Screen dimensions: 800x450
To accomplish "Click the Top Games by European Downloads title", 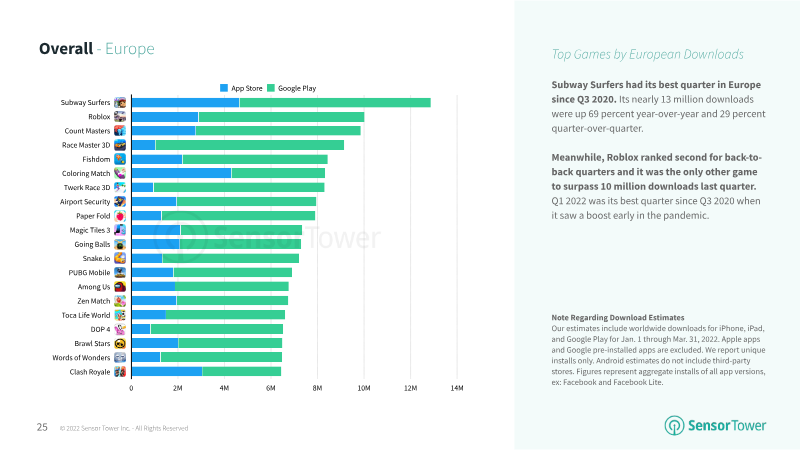I will [x=647, y=54].
